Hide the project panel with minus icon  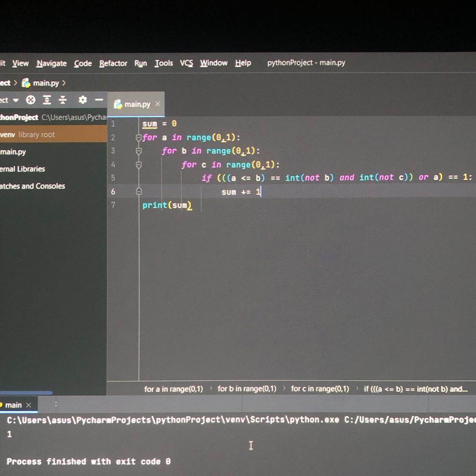pos(99,99)
